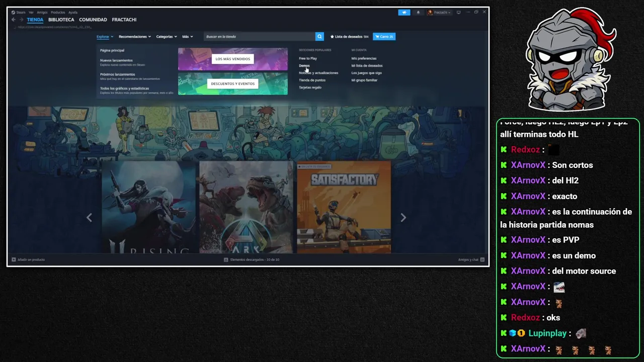The width and height of the screenshot is (644, 362).
Task: Click the announcements megaphone icon
Action: (x=404, y=13)
